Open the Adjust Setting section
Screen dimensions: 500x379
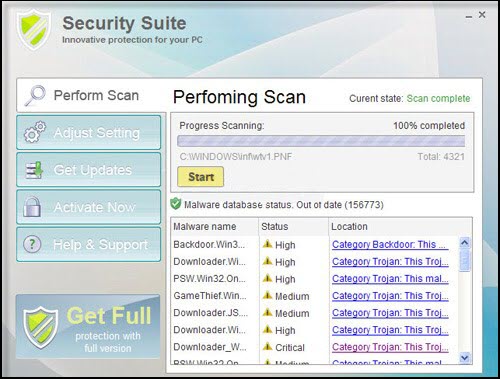(x=89, y=132)
